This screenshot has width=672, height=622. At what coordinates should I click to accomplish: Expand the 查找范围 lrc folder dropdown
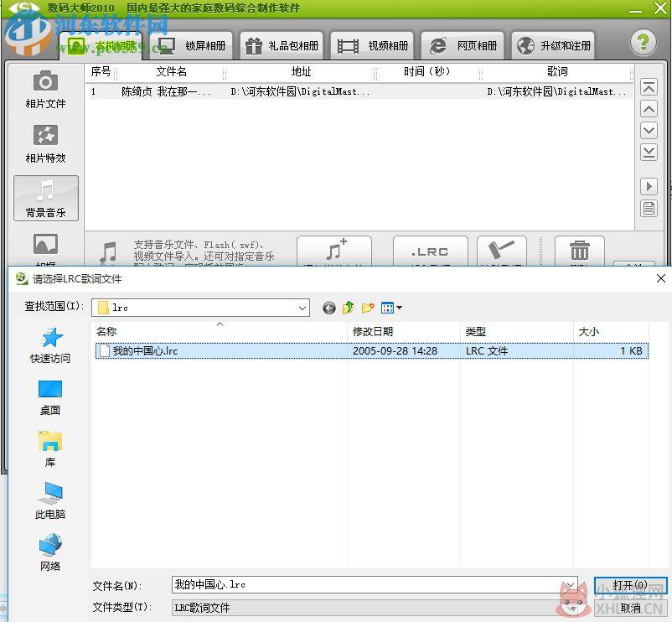302,308
